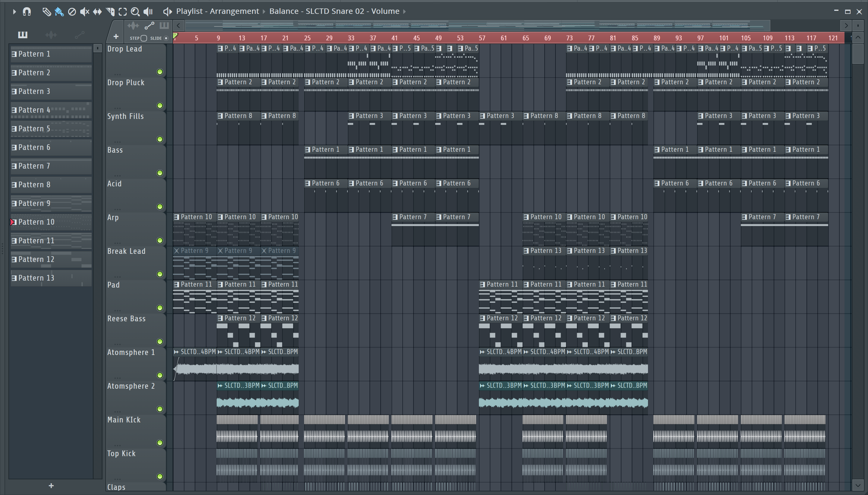Select the Mute tool
The width and height of the screenshot is (868, 495).
84,12
